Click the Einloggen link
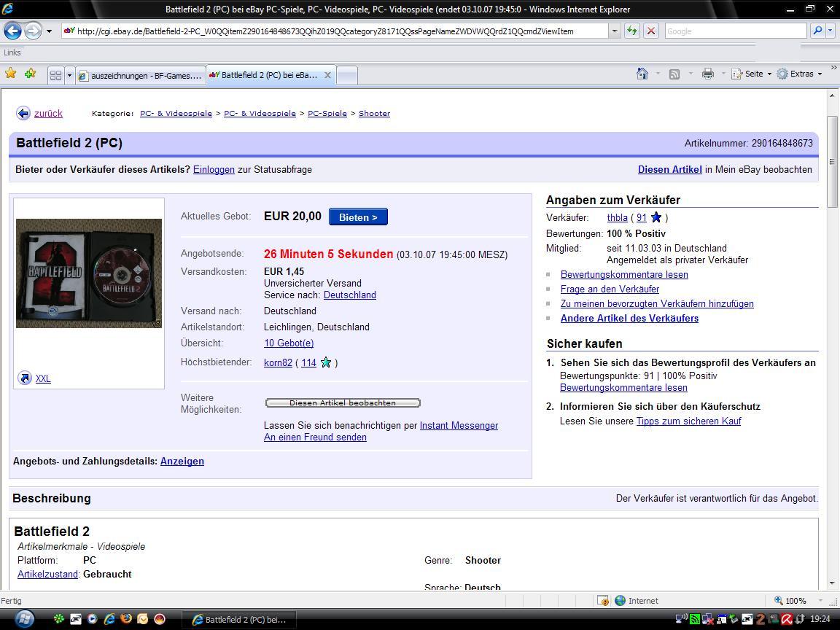840x630 pixels. pos(214,169)
